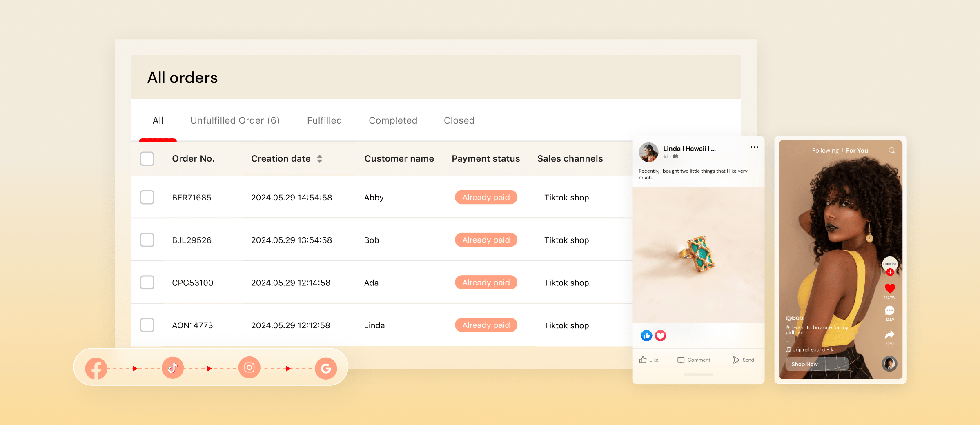This screenshot has width=980, height=425.
Task: Switch to the Following feed in TikTok
Action: [825, 151]
